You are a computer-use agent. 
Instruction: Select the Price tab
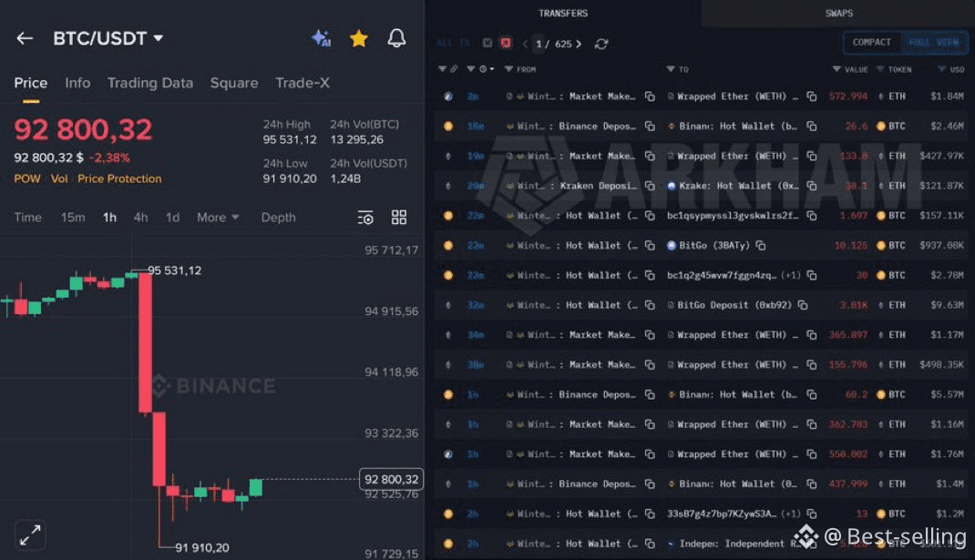[30, 83]
